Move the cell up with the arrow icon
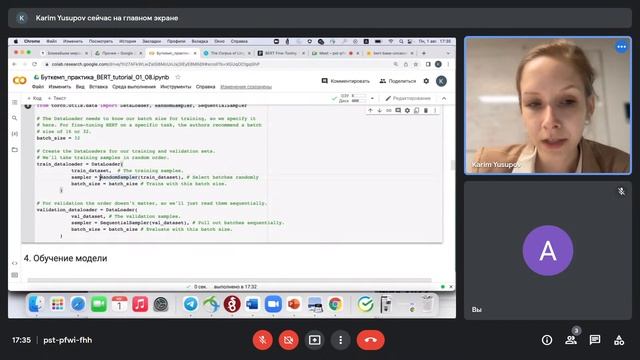The height and width of the screenshot is (360, 640). coord(370,110)
